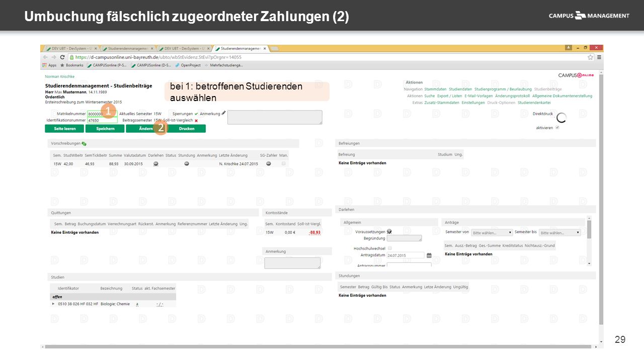Open the CAMPUSonline (P-S... bookmark
The height and width of the screenshot is (362, 644).
click(107, 65)
